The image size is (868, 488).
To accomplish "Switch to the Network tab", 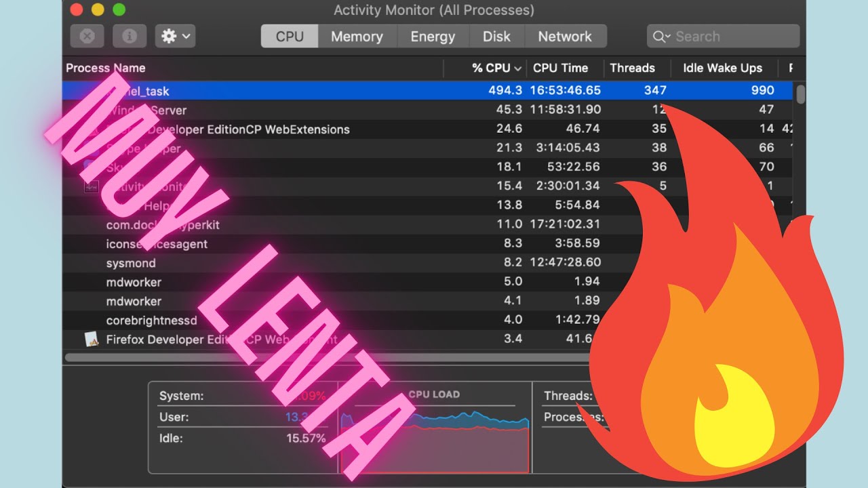I will click(565, 37).
